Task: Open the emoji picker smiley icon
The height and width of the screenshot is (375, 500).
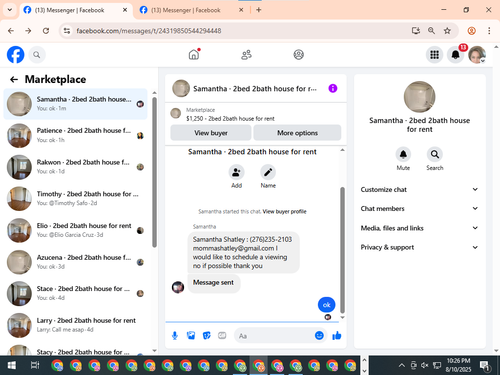Action: tap(319, 335)
